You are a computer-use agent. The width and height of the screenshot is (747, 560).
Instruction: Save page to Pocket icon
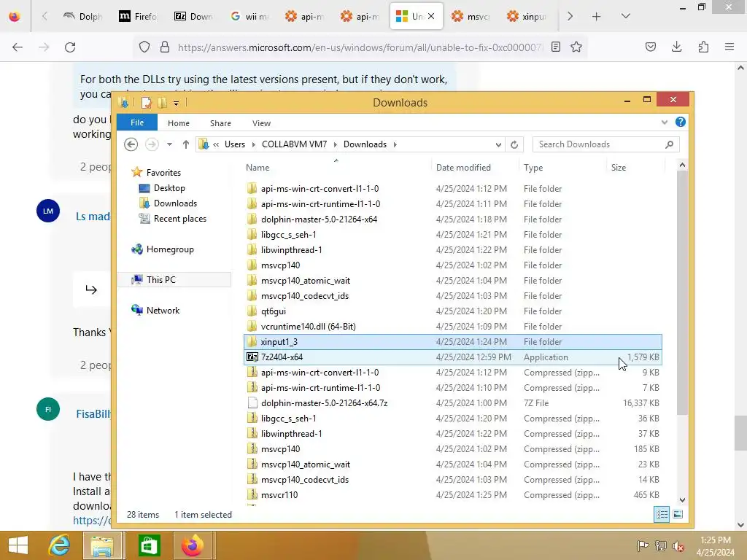point(650,47)
